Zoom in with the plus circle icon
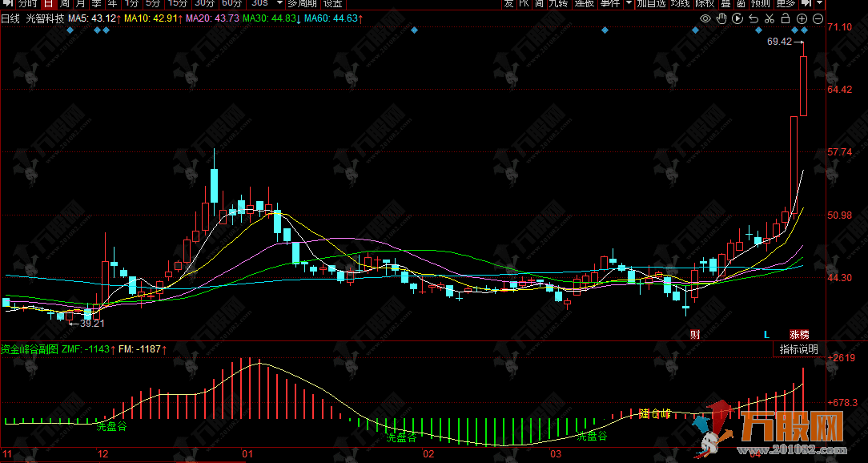This screenshot has width=868, height=463. [802, 18]
